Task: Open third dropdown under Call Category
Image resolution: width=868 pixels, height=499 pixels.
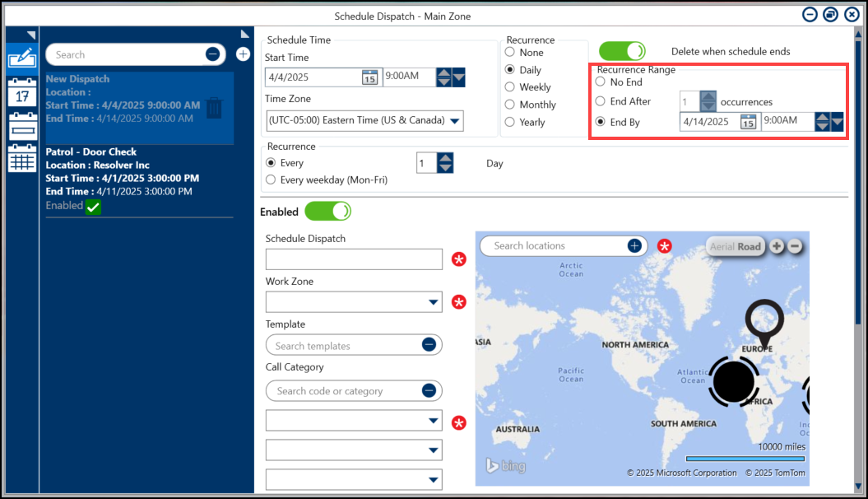Action: pos(354,479)
